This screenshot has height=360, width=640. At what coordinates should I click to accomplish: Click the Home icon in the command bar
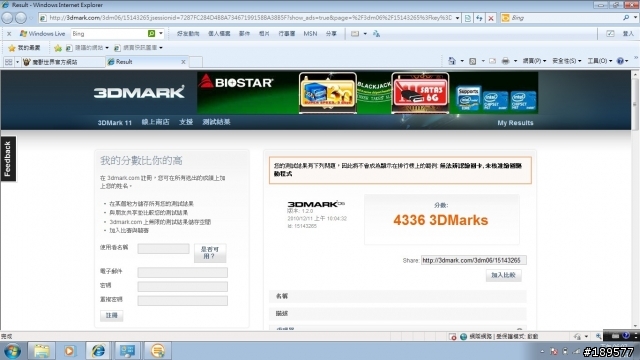[x=452, y=61]
